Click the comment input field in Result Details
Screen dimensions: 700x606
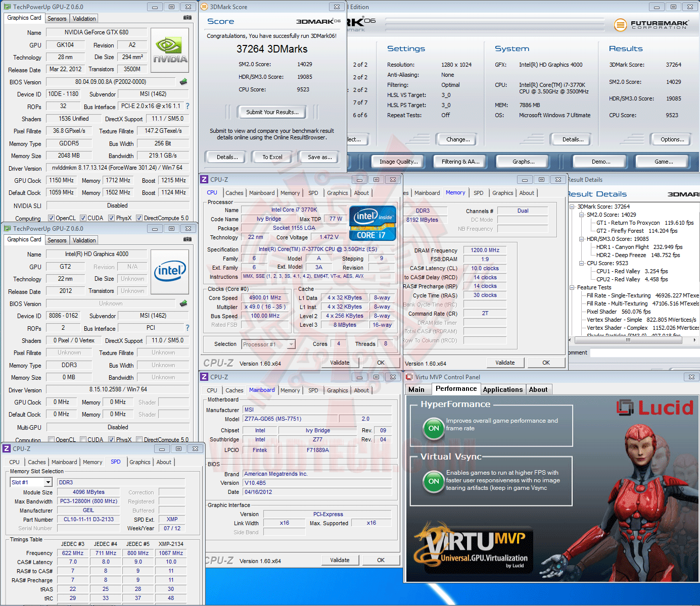(644, 352)
